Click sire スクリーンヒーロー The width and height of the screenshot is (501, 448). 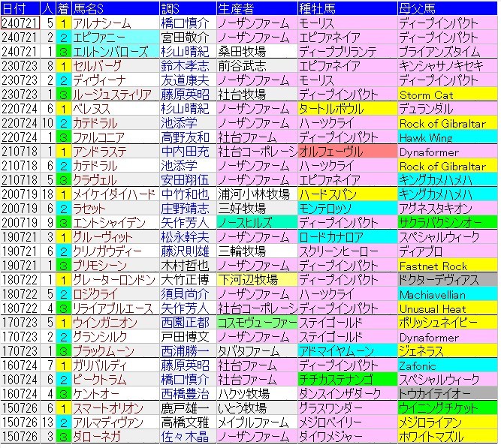347,251
